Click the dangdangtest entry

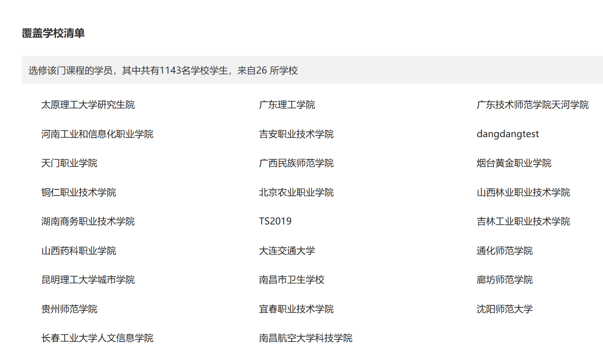[x=507, y=134]
